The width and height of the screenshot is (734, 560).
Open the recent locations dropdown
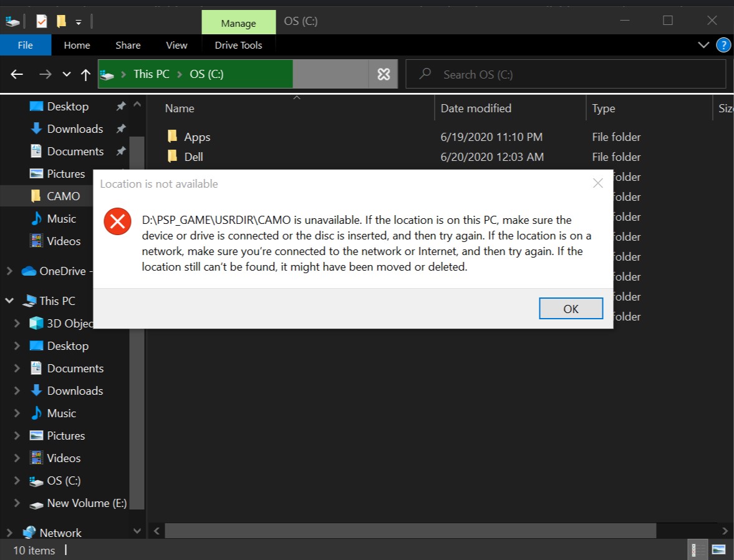[x=67, y=75]
